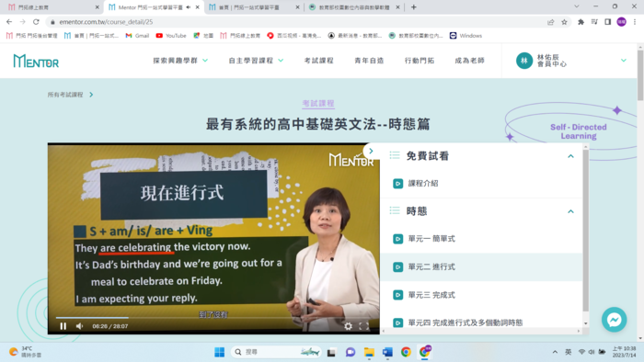Open tab search chevron in title bar
This screenshot has height=362, width=644.
pos(577,6)
